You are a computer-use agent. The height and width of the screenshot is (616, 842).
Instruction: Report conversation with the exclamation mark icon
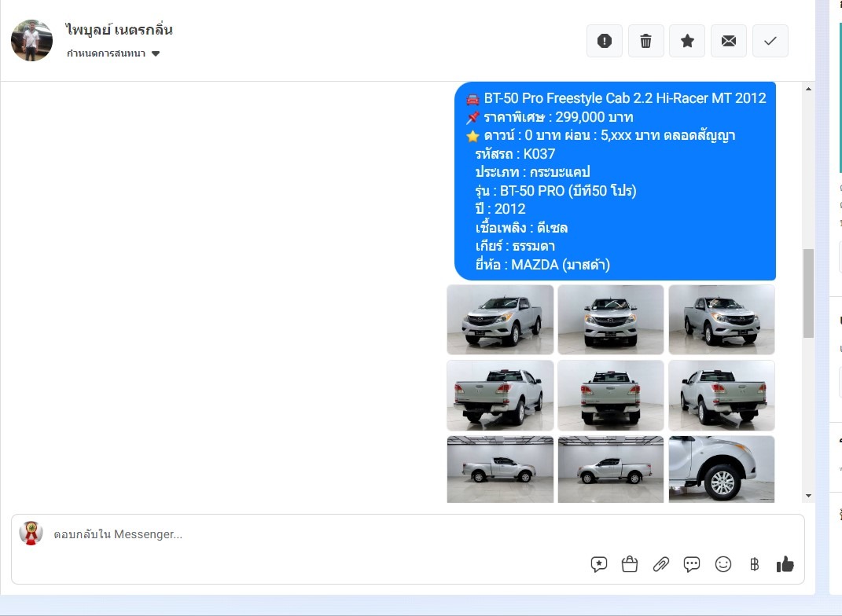[605, 41]
